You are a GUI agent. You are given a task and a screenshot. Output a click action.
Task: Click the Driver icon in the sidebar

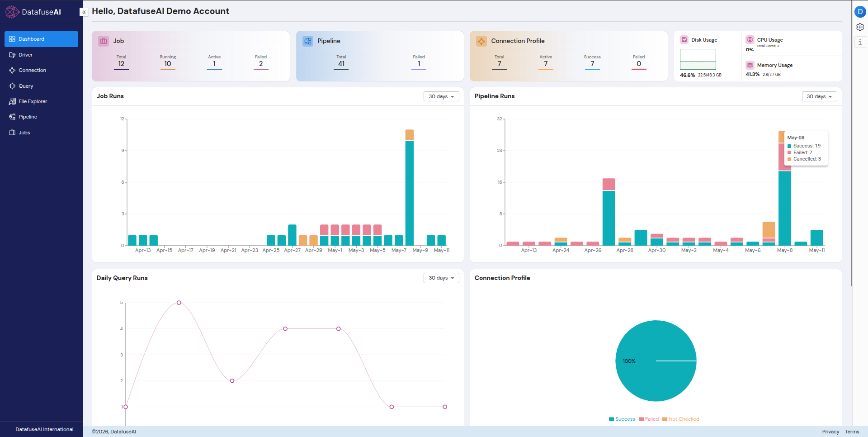click(x=12, y=55)
